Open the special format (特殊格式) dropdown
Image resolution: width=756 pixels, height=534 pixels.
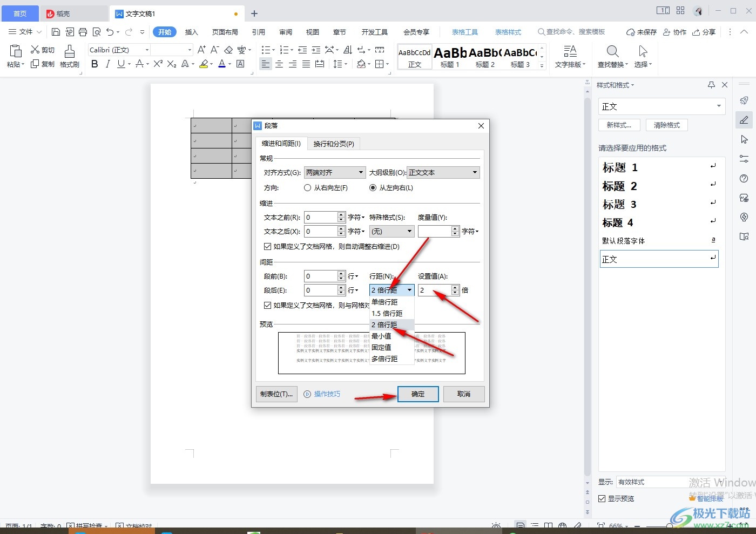click(x=391, y=231)
